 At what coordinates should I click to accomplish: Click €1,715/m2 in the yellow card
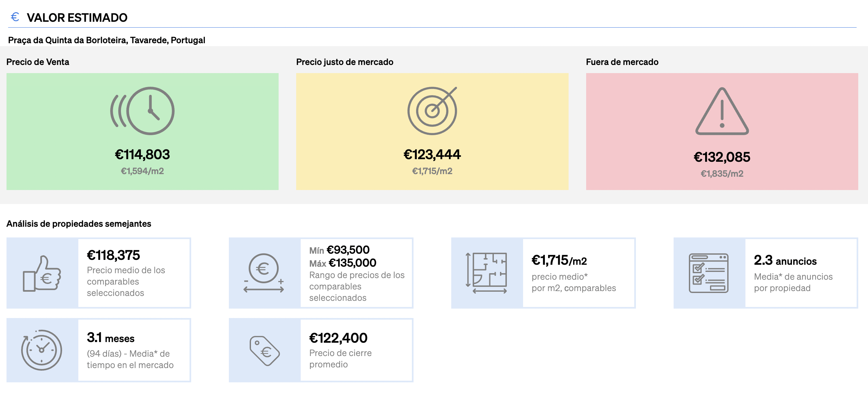click(x=432, y=171)
